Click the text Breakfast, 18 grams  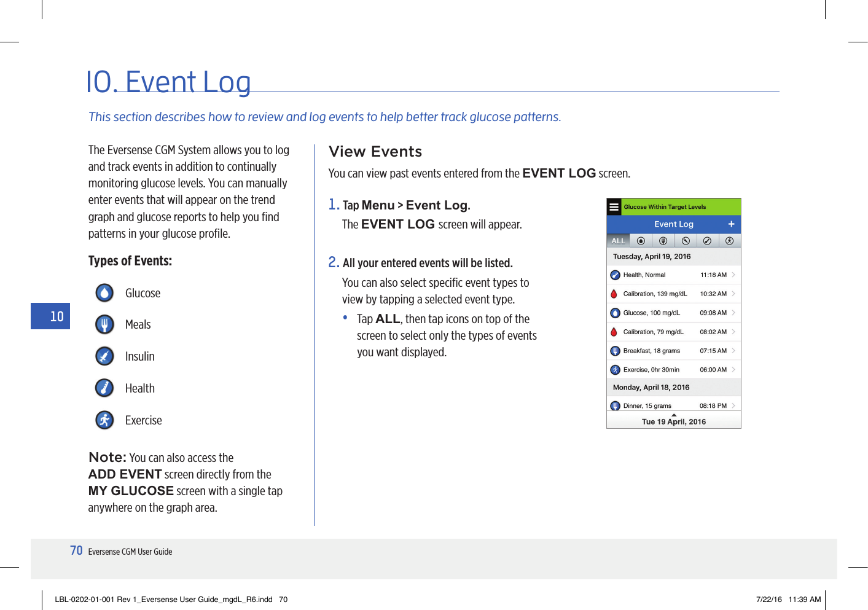(x=652, y=351)
